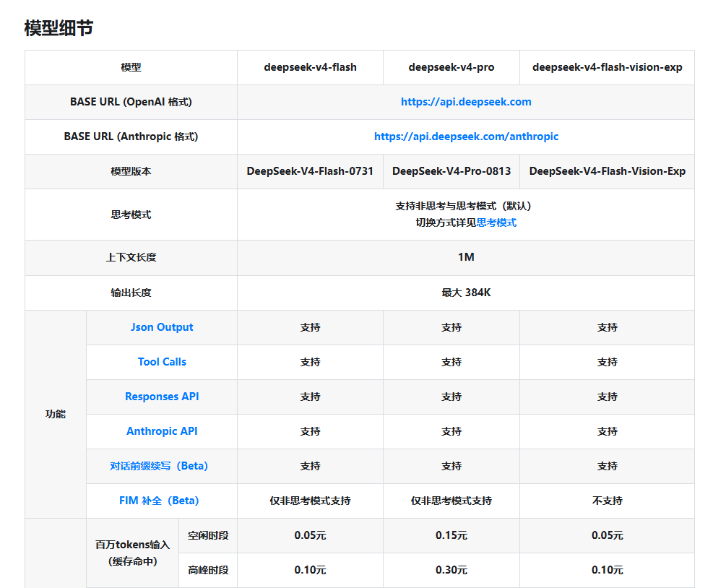Click 0.05元 idle price under deepseek-v4-flash

(310, 536)
